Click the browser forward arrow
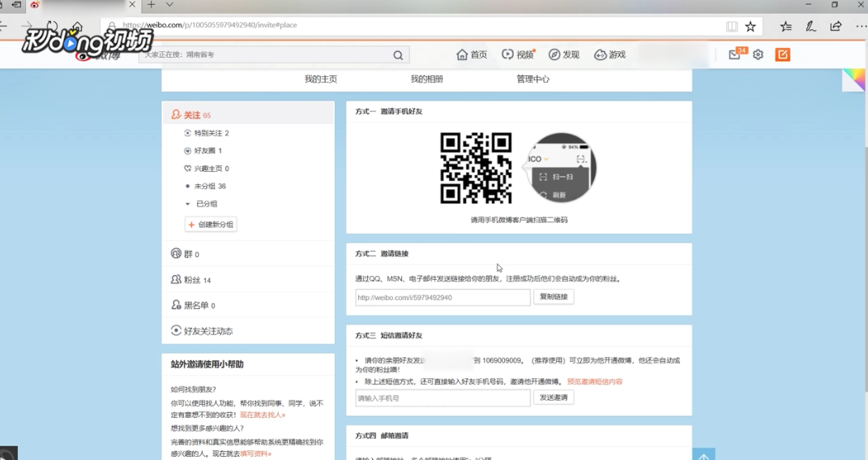Viewport: 868px width, 460px height. [x=26, y=25]
